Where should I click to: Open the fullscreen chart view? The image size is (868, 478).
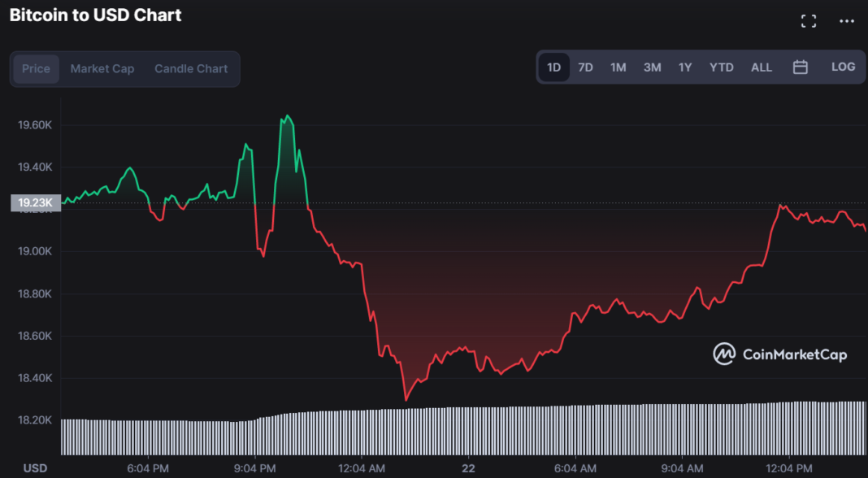(x=809, y=20)
